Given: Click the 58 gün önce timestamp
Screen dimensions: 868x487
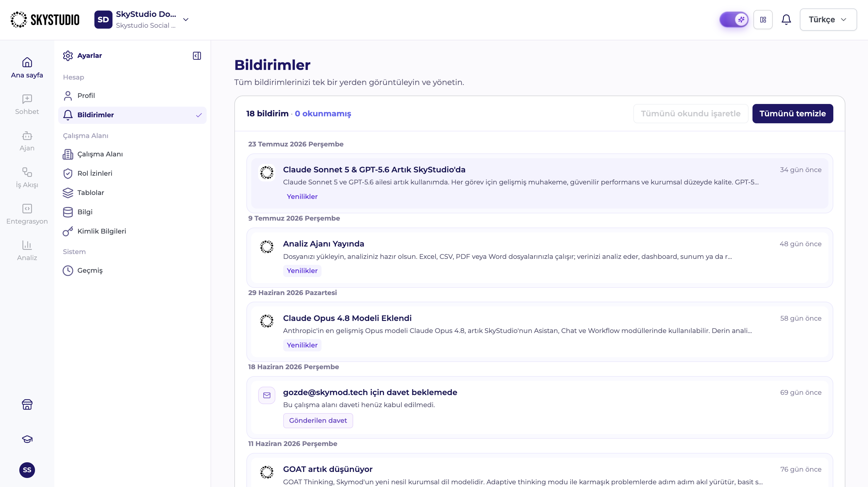Looking at the screenshot, I should 801,318.
